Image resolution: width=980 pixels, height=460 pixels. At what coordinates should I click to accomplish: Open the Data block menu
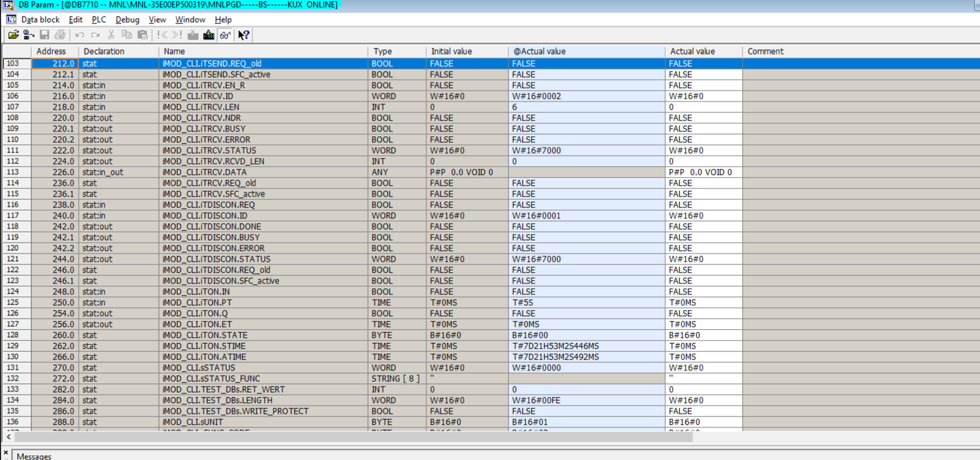click(x=40, y=20)
